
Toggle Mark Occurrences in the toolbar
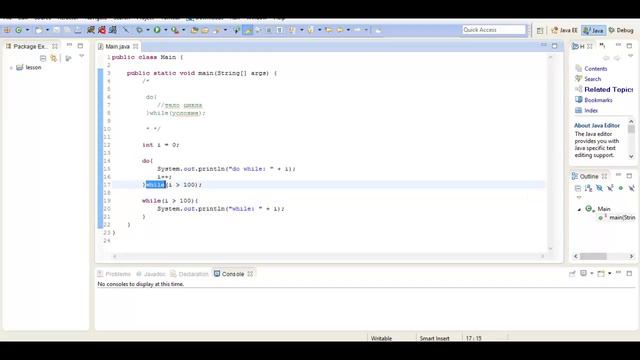click(x=248, y=30)
